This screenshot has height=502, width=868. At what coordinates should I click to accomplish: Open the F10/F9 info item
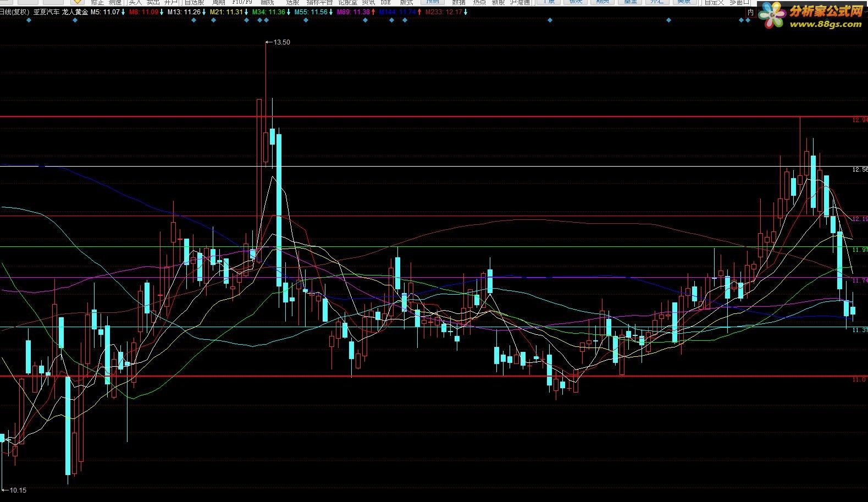click(x=242, y=3)
